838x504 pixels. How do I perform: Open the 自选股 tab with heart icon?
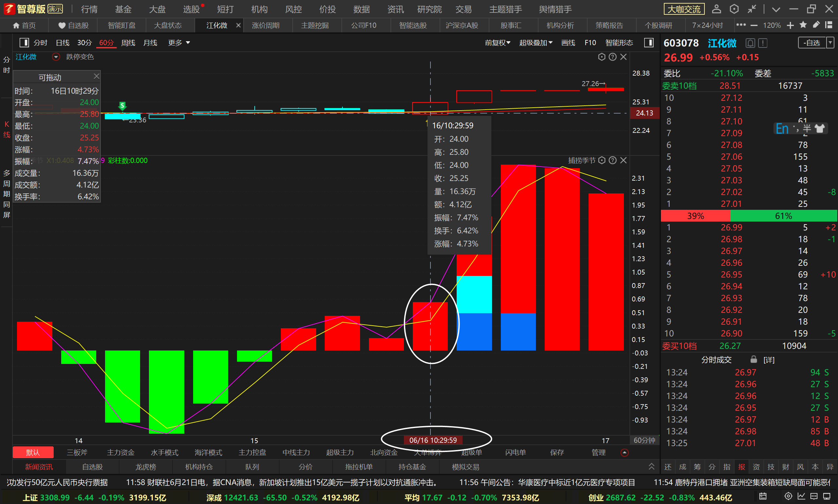pyautogui.click(x=73, y=26)
